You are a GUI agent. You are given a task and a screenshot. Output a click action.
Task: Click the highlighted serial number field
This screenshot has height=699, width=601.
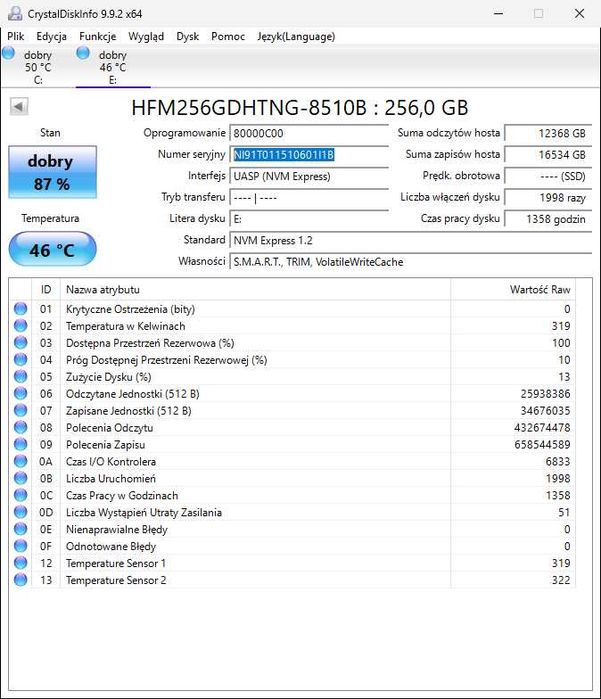309,155
